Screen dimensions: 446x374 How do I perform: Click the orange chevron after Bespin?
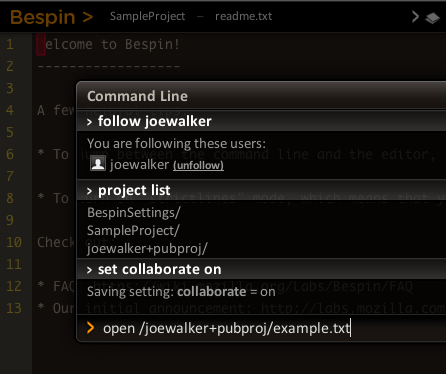pos(88,17)
